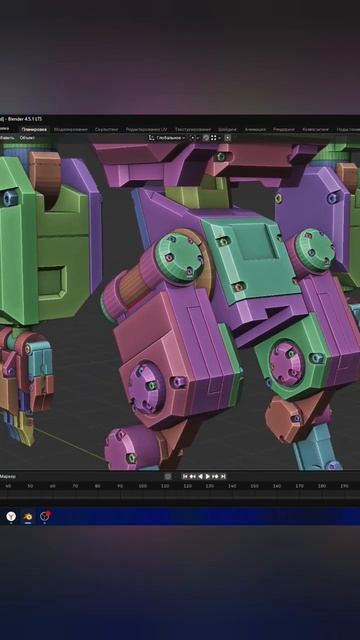This screenshot has height=640, width=360.
Task: Click frame 100 on the timeline ruler
Action: click(x=142, y=486)
